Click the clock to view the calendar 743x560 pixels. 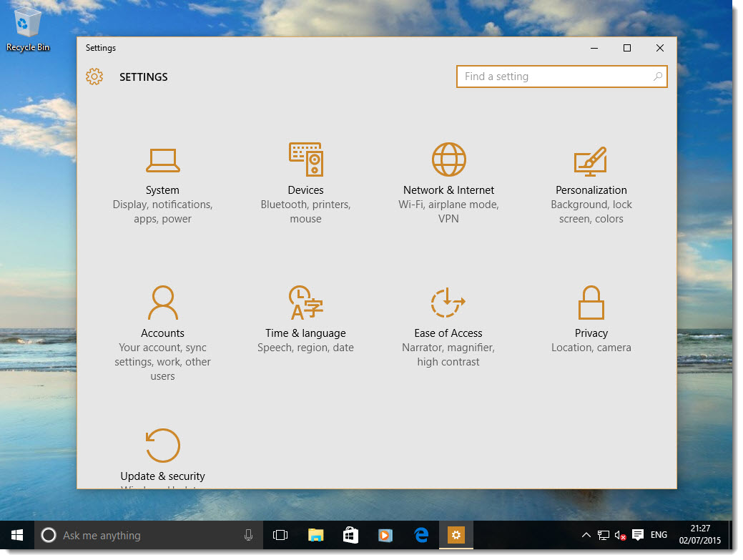pyautogui.click(x=699, y=534)
